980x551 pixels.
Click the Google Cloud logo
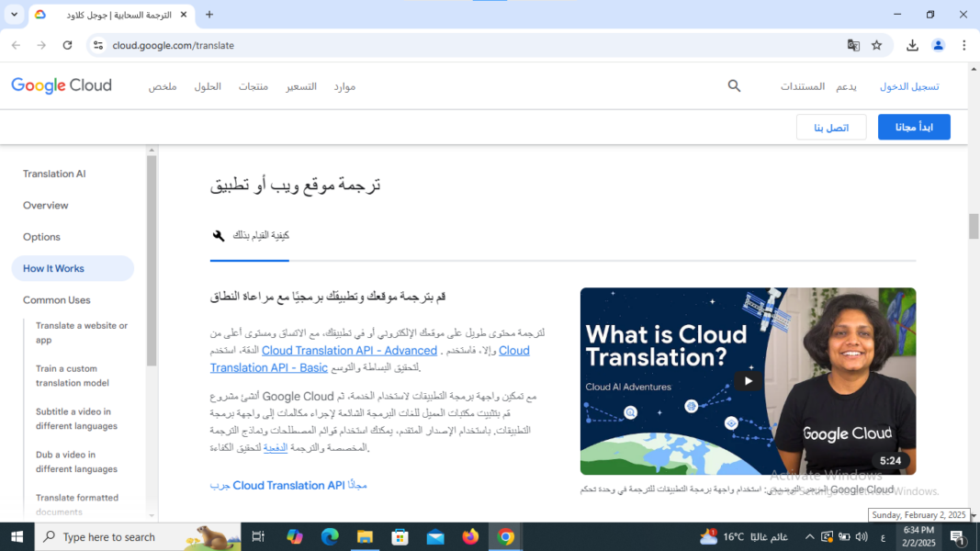(x=62, y=85)
